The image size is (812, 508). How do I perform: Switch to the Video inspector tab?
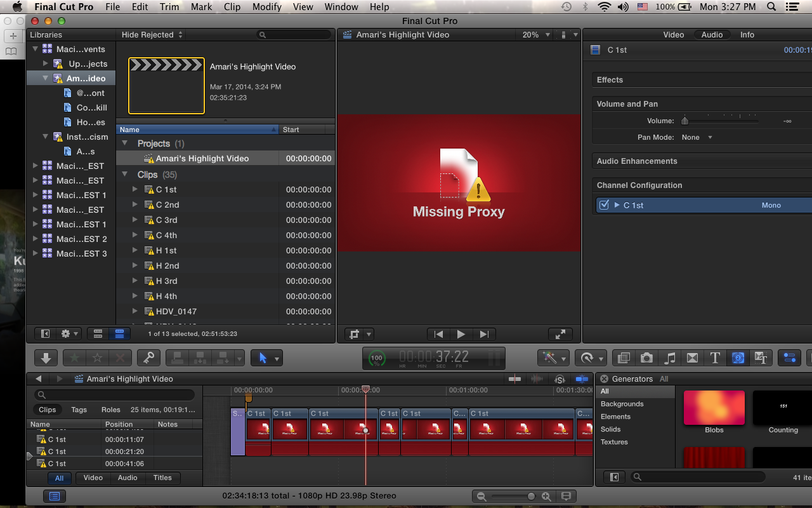click(674, 35)
